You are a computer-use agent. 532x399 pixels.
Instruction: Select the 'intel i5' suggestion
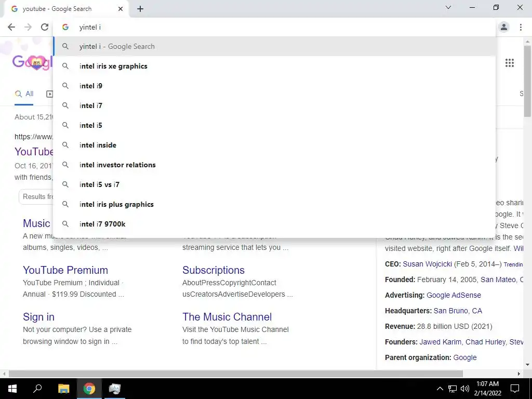(x=274, y=125)
